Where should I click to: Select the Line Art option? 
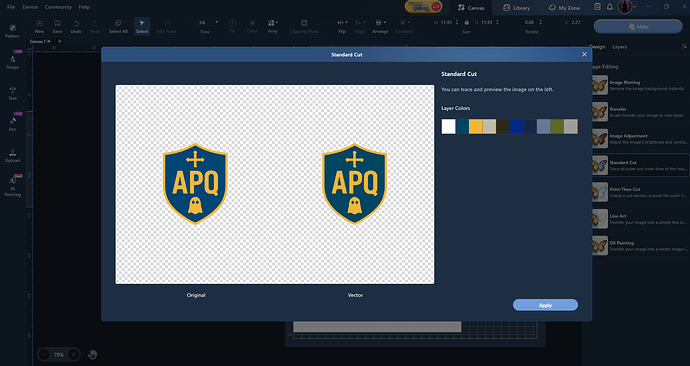[640, 219]
